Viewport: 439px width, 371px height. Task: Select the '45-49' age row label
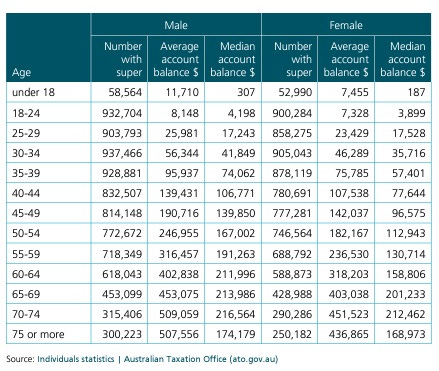26,213
